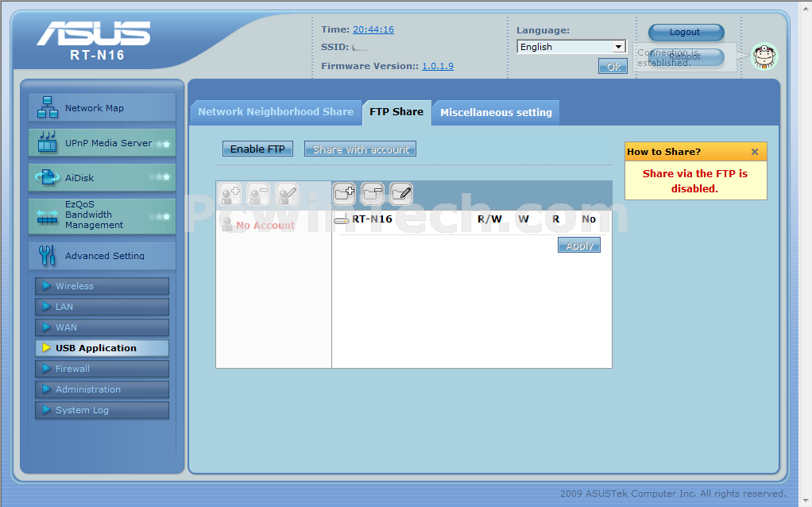Open AiDisk from the sidebar
The image size is (812, 507).
[x=102, y=178]
